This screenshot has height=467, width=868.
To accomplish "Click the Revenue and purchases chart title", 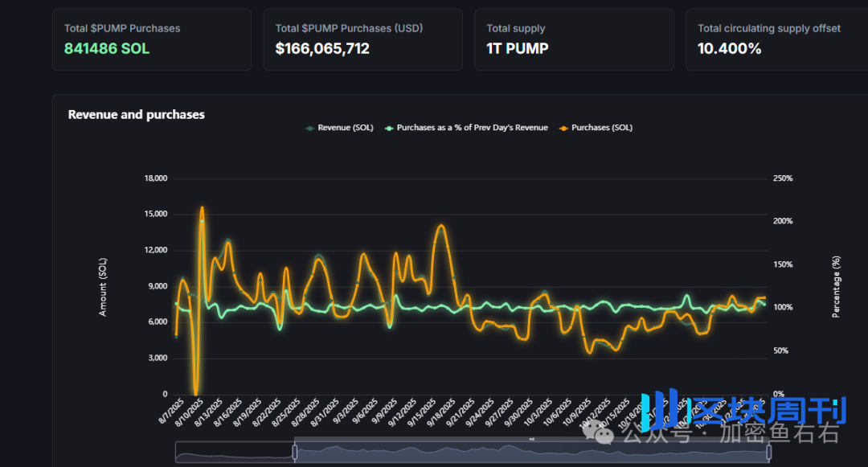I will click(136, 114).
